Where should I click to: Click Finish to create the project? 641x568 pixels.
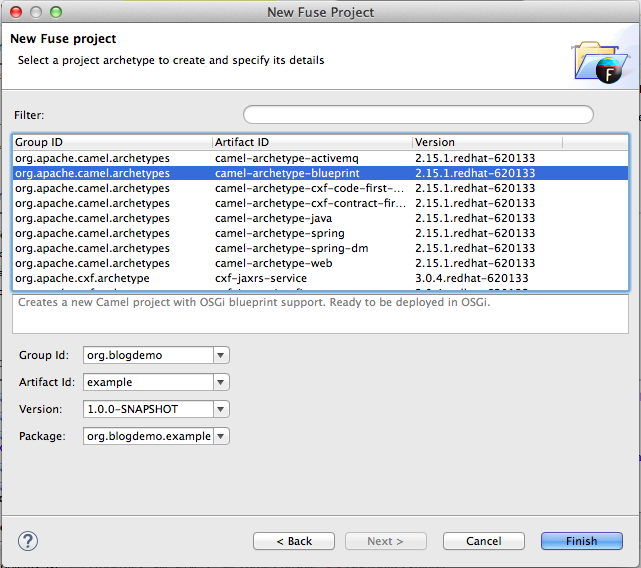click(582, 541)
